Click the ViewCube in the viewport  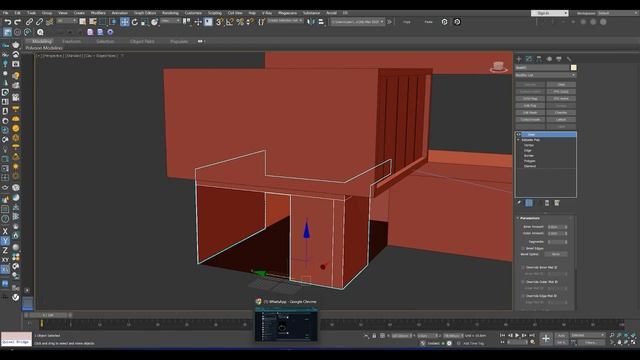498,67
